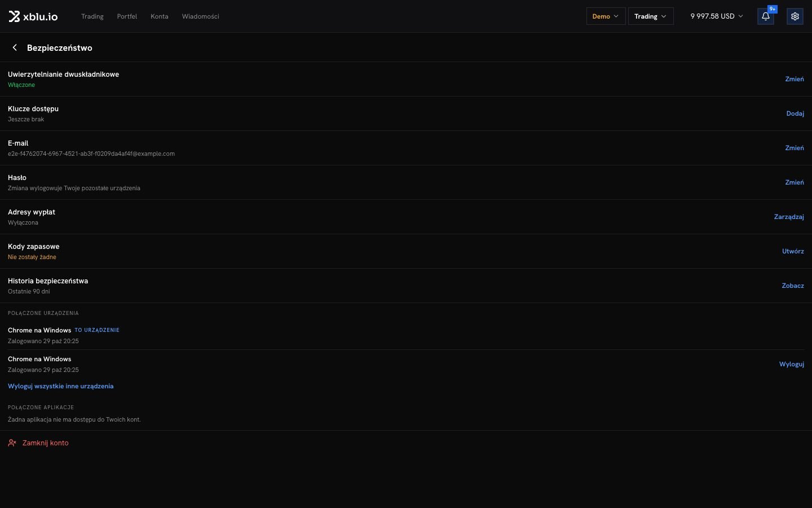Screen dimensions: 812x508
Task: Open the Trading menu item
Action: click(92, 16)
